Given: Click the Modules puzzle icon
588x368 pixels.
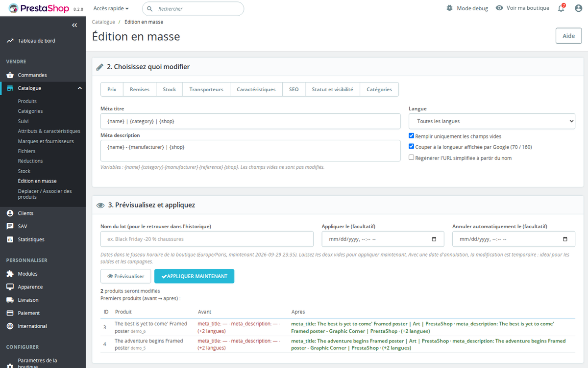Looking at the screenshot, I should tap(10, 274).
